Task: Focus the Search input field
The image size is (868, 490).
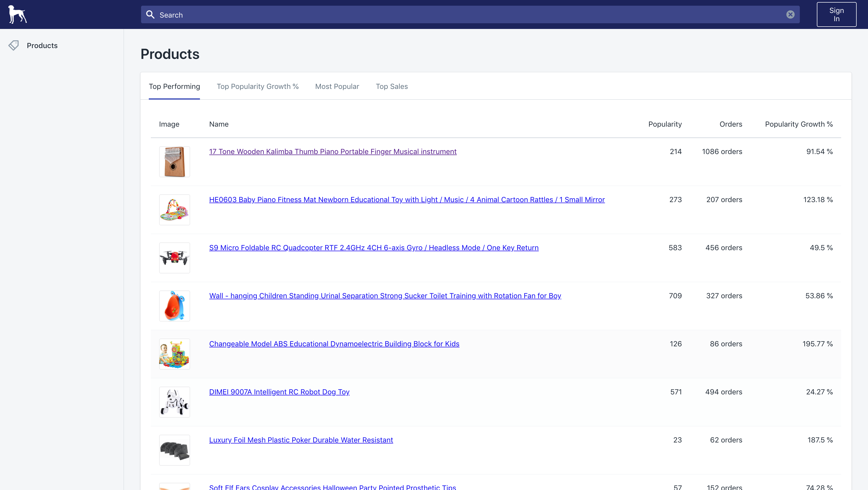Action: pos(468,15)
